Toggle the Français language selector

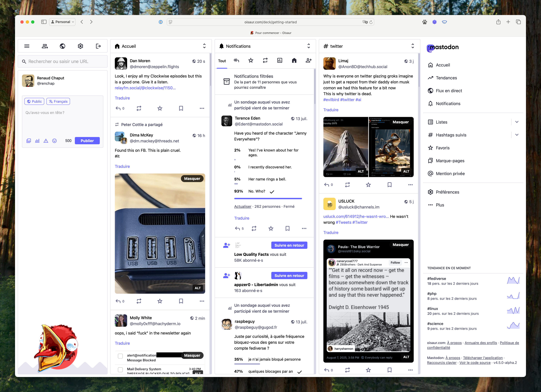(x=58, y=101)
